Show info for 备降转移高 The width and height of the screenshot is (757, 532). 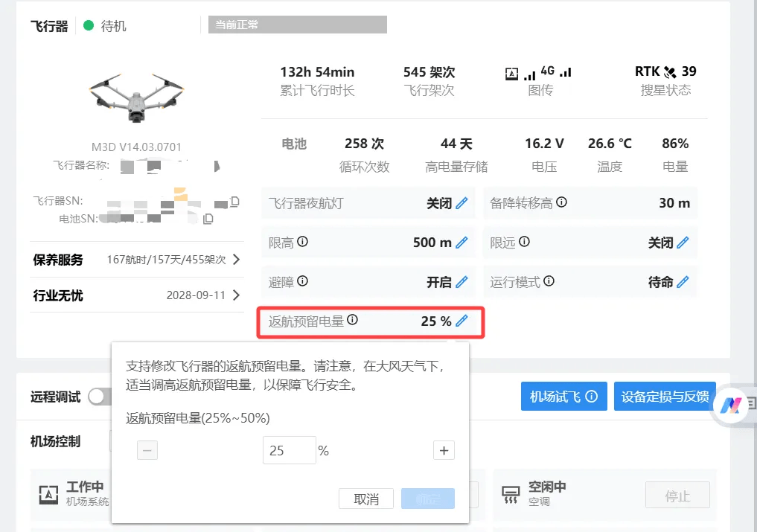561,202
